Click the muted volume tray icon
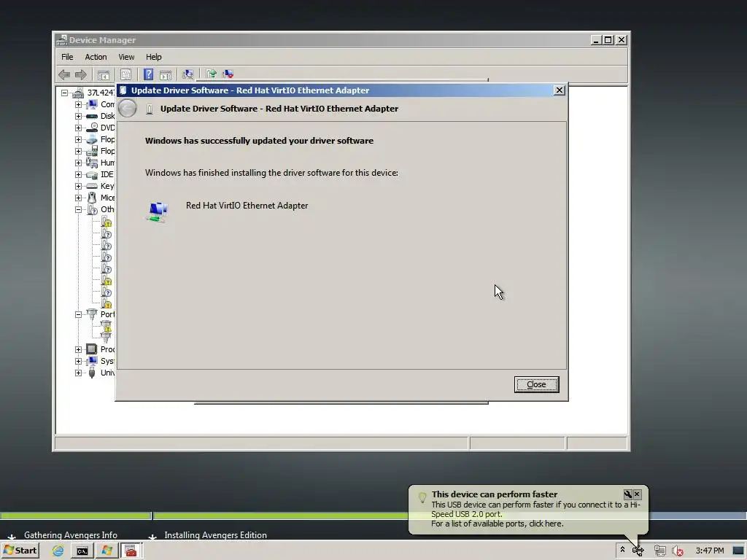Image resolution: width=747 pixels, height=560 pixels. (x=678, y=551)
